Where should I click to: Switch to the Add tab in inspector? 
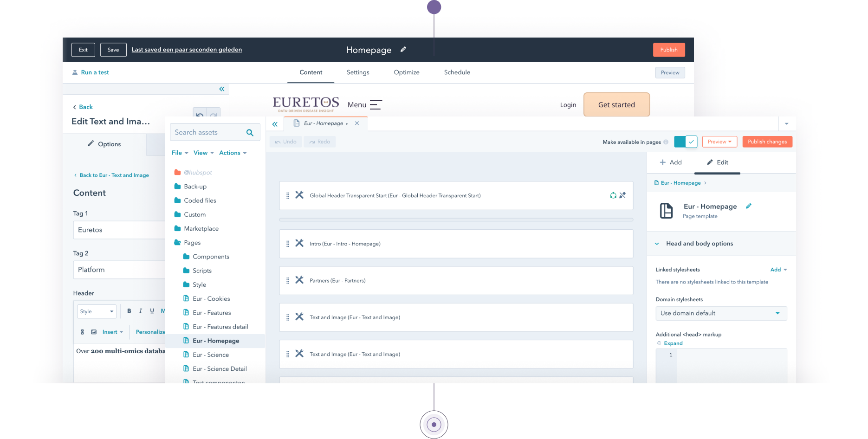point(671,162)
